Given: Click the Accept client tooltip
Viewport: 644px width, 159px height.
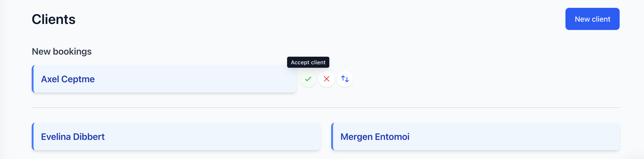Looking at the screenshot, I should pos(308,62).
